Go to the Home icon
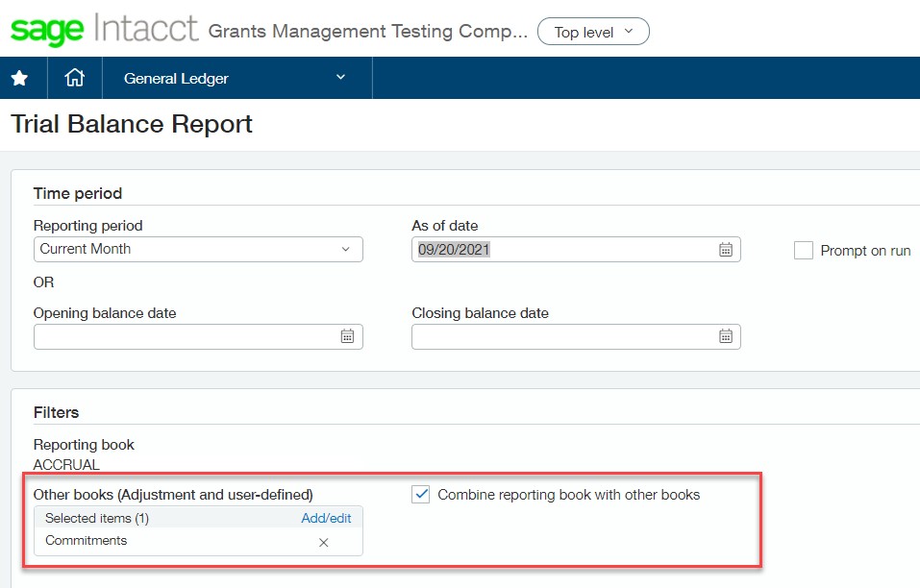 pyautogui.click(x=74, y=79)
